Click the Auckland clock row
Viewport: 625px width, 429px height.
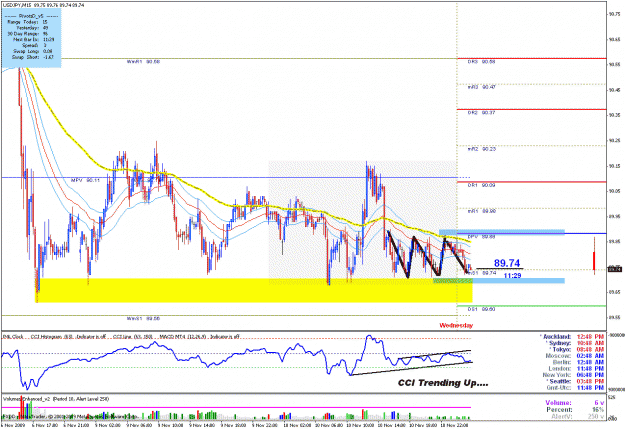coord(572,337)
